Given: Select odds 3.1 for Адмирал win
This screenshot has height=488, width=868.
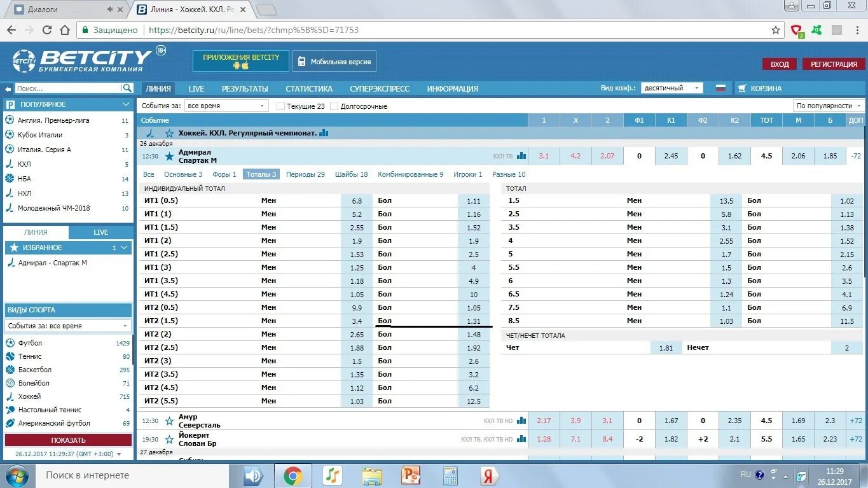Looking at the screenshot, I should pos(544,156).
